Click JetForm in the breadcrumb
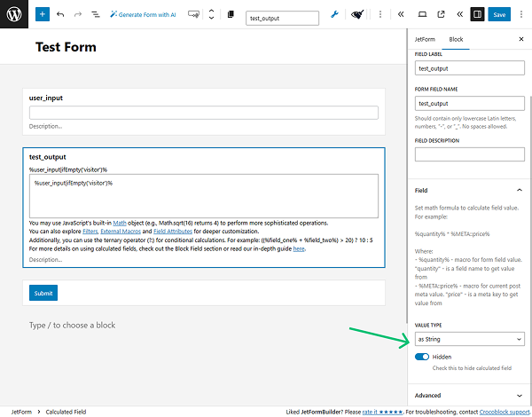This screenshot has height=417, width=532. coord(21,412)
